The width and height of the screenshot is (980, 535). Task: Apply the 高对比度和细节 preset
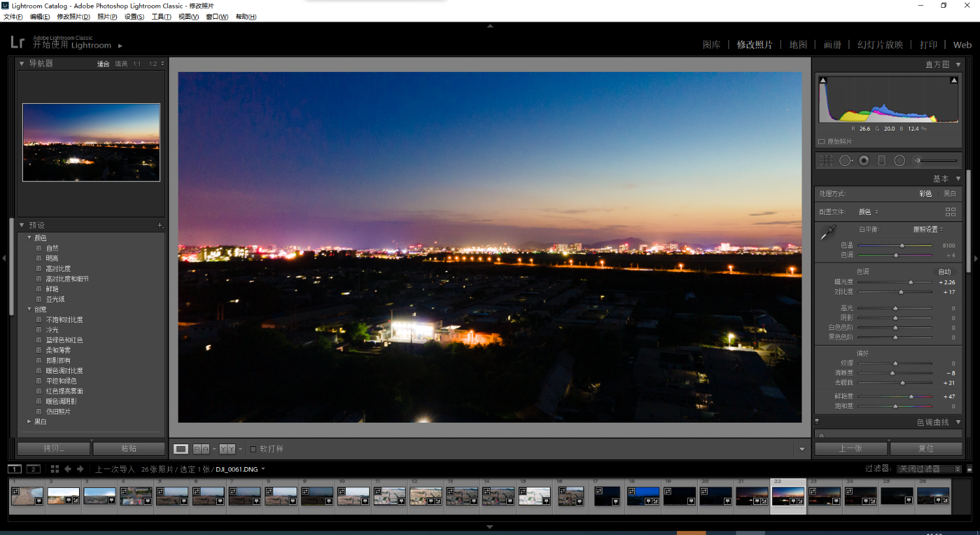click(67, 279)
